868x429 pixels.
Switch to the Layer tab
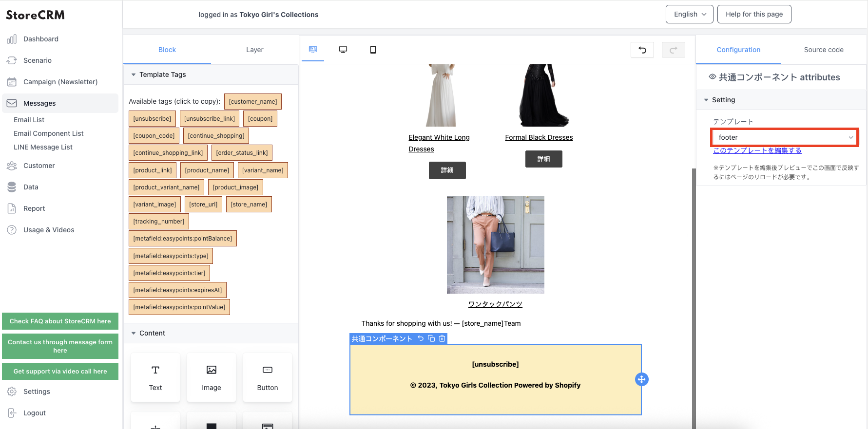[x=255, y=50]
